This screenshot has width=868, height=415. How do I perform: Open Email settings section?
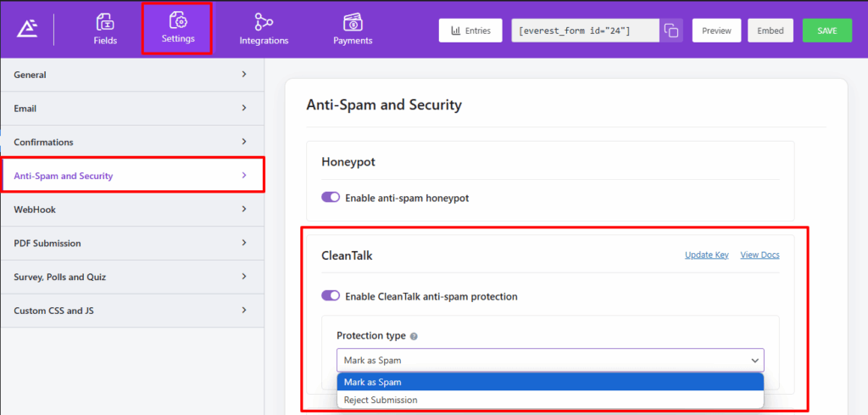[x=132, y=109]
